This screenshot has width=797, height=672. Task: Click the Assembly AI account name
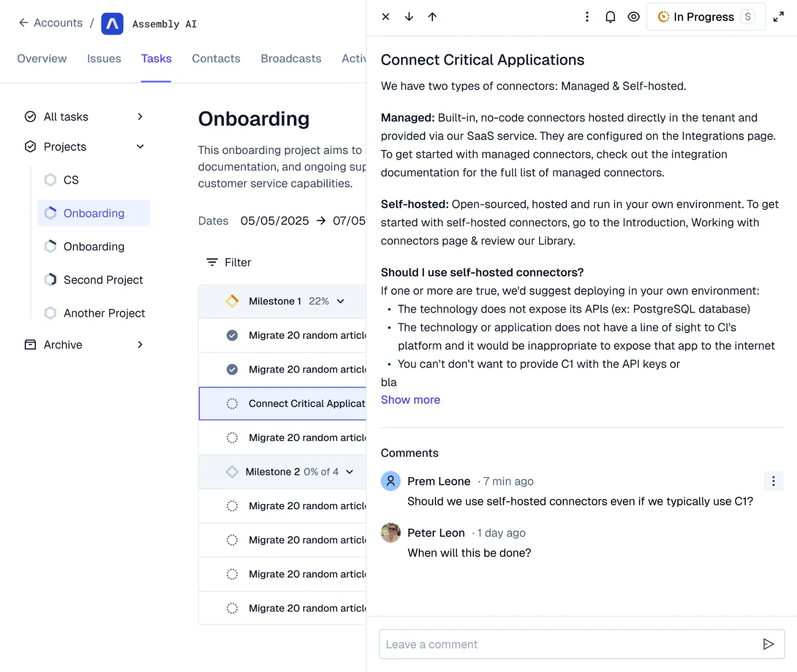[x=165, y=24]
